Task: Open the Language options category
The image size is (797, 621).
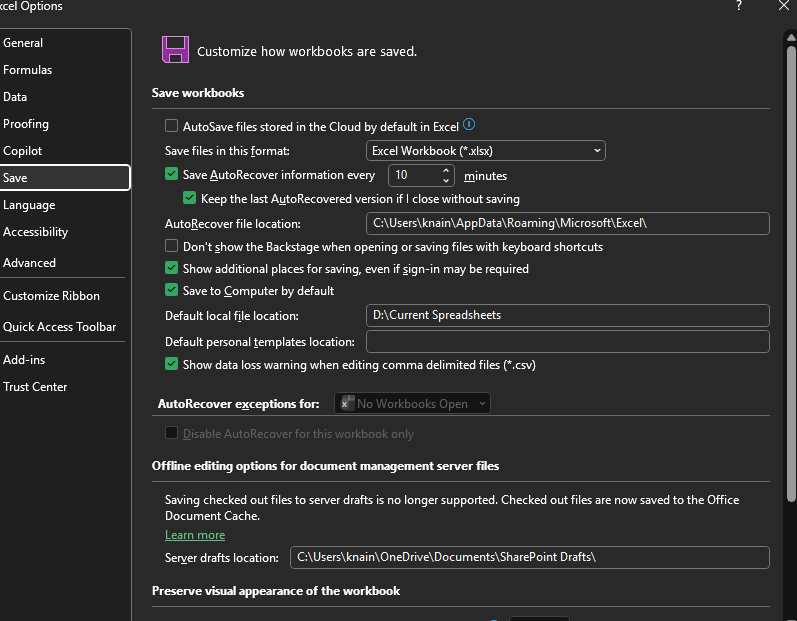Action: coord(65,205)
